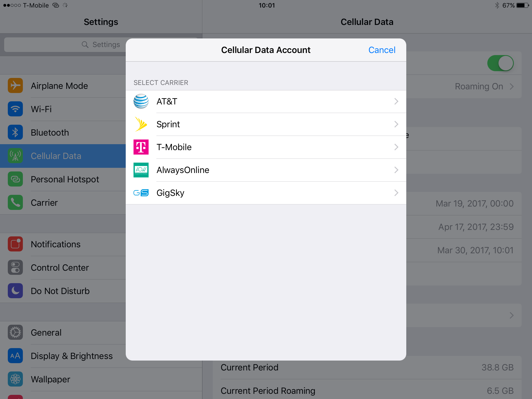This screenshot has height=399, width=532.
Task: Cancel the Cellular Data Account dialog
Action: [382, 50]
